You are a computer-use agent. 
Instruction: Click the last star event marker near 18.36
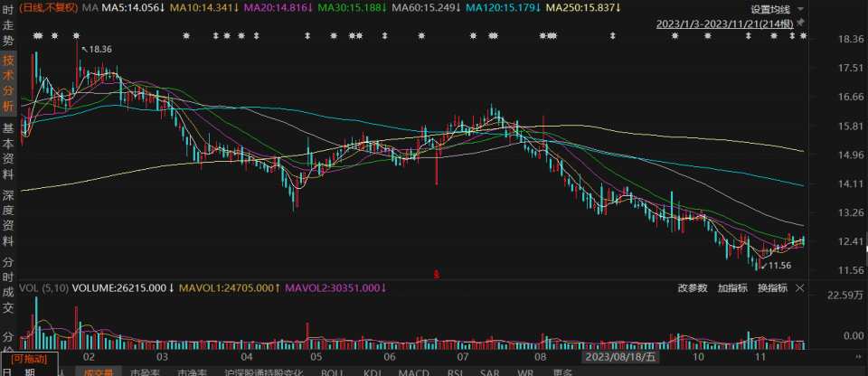point(803,36)
